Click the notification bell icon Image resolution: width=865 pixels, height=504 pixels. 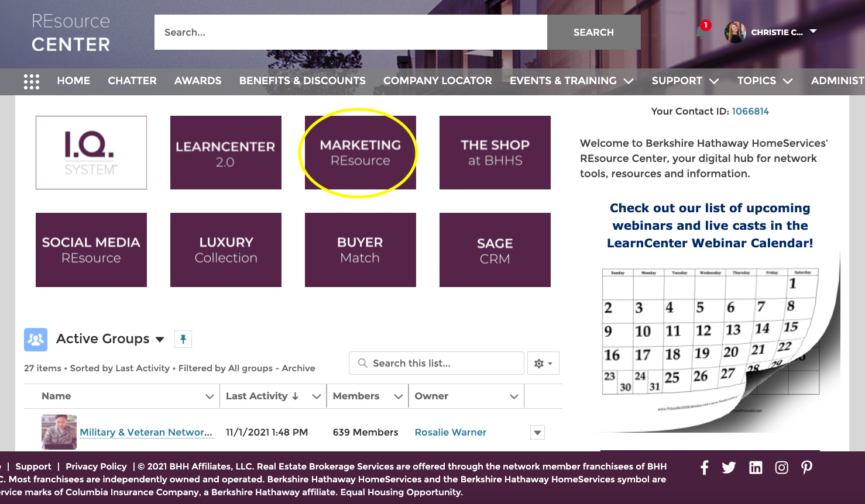coord(701,32)
